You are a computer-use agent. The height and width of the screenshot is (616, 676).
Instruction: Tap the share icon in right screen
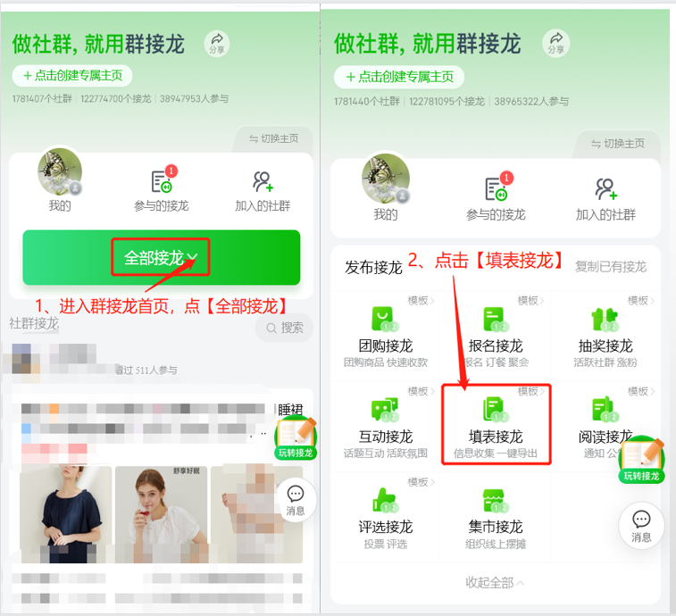click(x=555, y=44)
